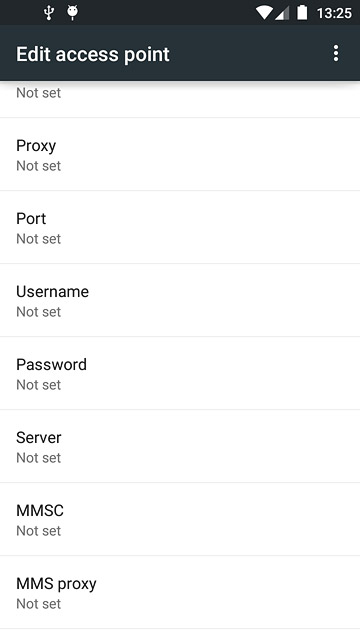Screen dimensions: 360x640
Task: Tap the USB connection status icon
Action: pos(49,13)
